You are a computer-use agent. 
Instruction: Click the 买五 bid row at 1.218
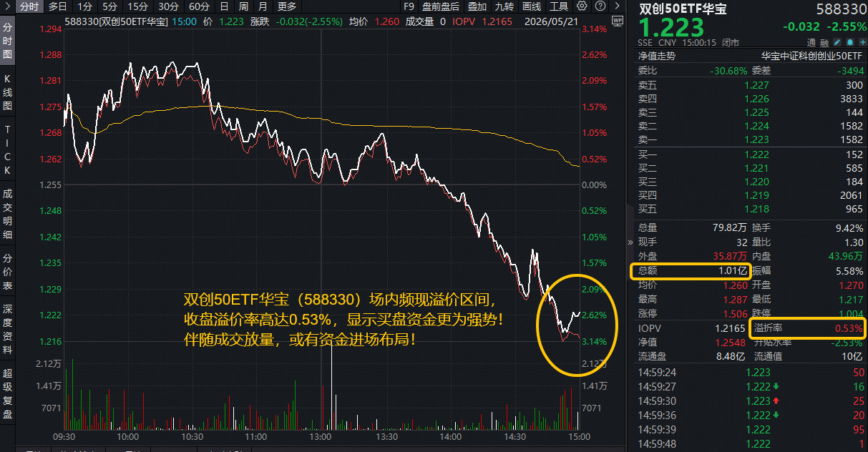751,209
